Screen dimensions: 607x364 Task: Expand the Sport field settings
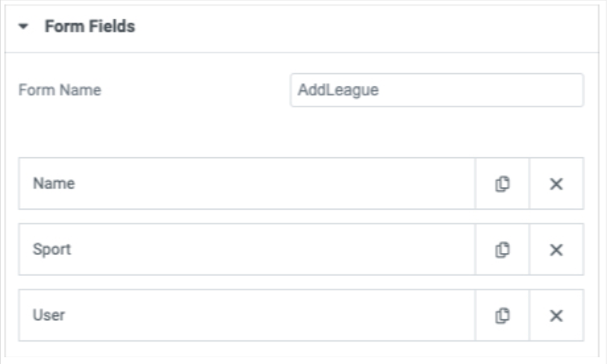pyautogui.click(x=247, y=249)
